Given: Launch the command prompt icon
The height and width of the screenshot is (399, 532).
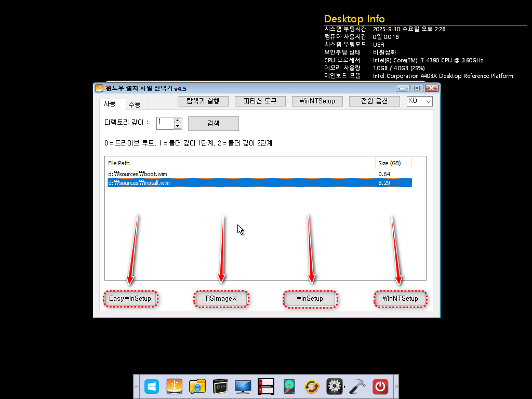Looking at the screenshot, I should coord(220,387).
